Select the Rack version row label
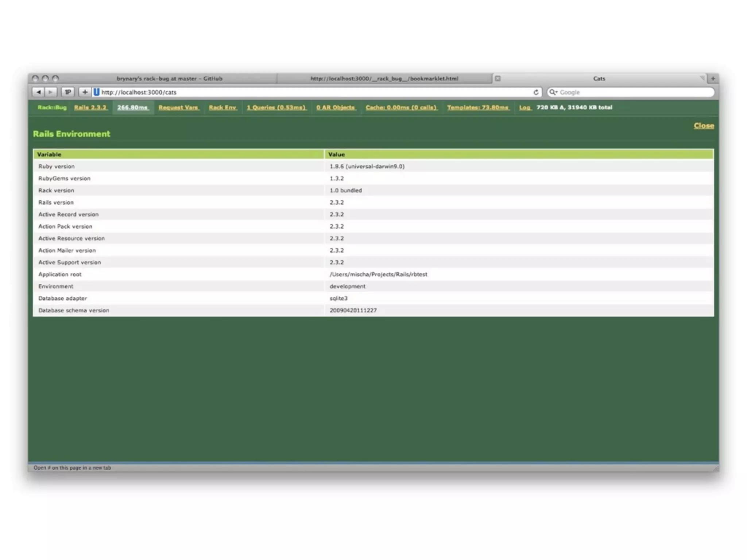This screenshot has height=560, width=747. point(56,190)
